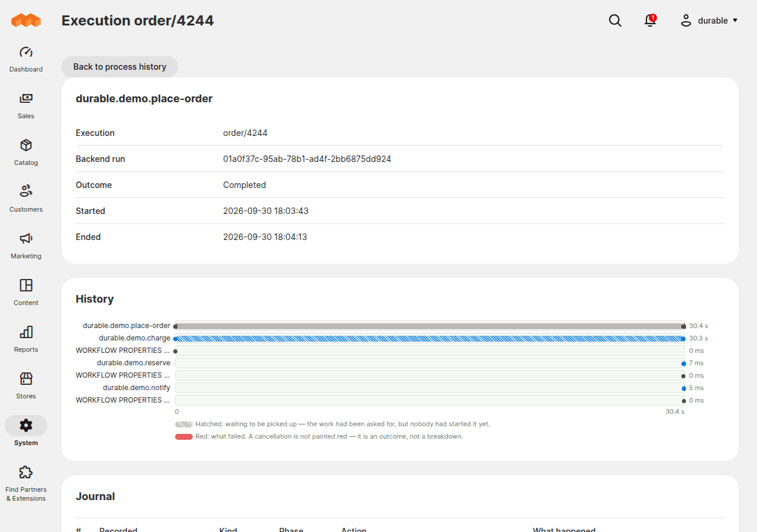Open the Sales menu
Screen dimensions: 757x532
[x=26, y=106]
